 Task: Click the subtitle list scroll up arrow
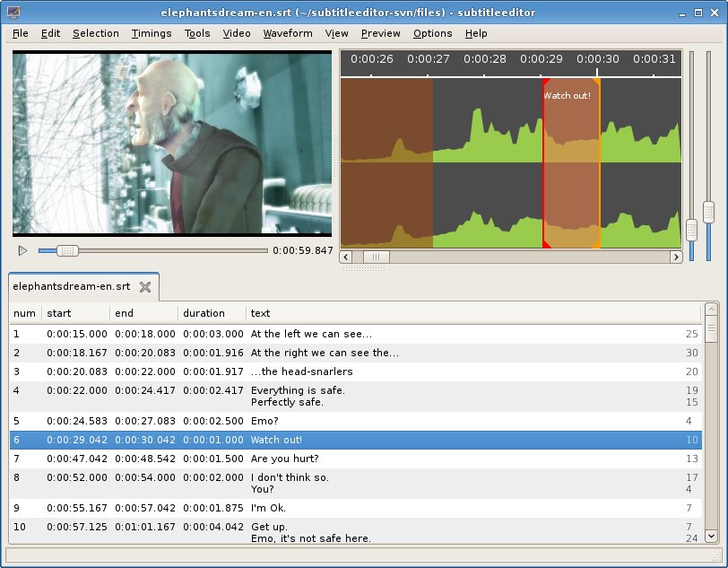pos(711,309)
